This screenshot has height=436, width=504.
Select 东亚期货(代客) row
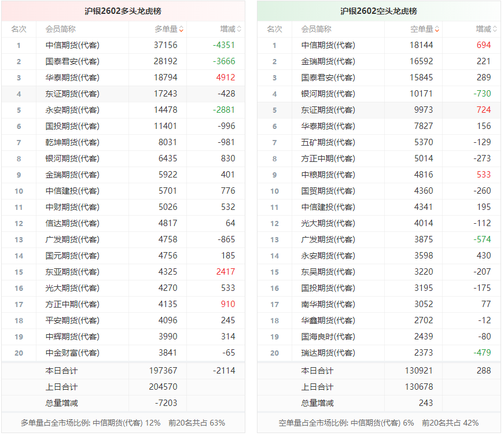(x=123, y=272)
